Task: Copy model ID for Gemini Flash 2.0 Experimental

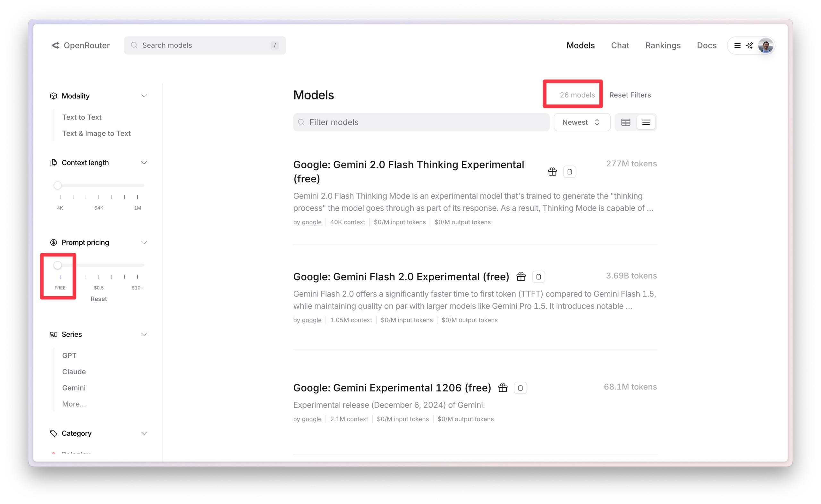Action: (538, 277)
